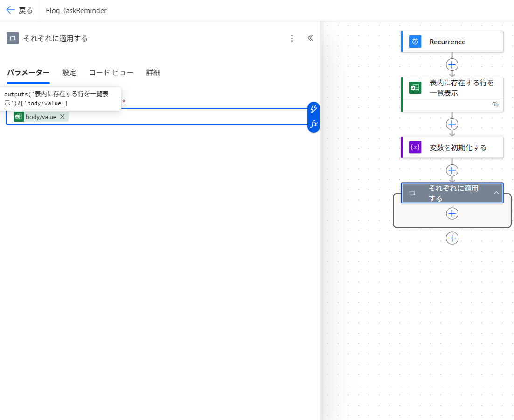Viewport: 514px width, 420px height.
Task: Select the 詳細 tab
Action: point(153,72)
